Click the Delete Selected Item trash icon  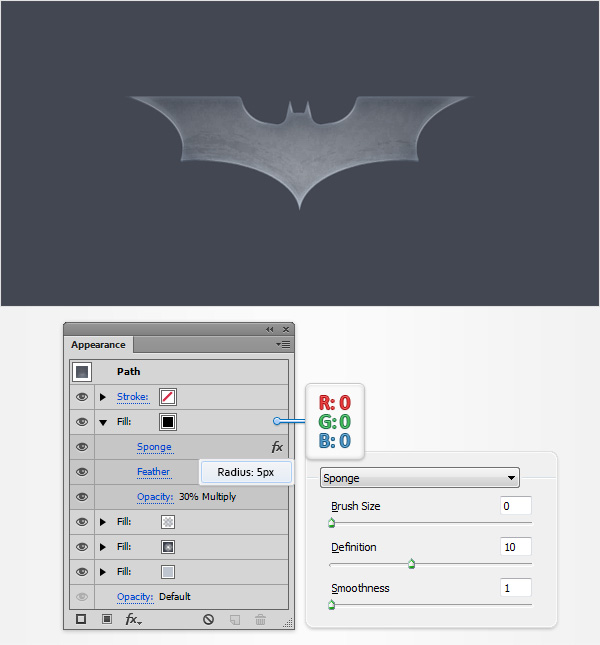tap(260, 619)
